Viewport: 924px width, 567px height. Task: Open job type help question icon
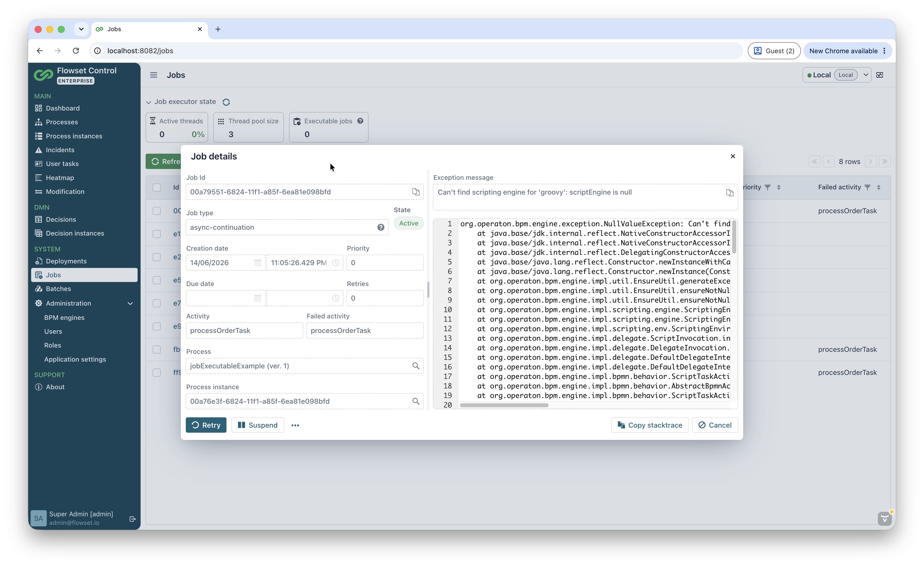[x=381, y=227]
